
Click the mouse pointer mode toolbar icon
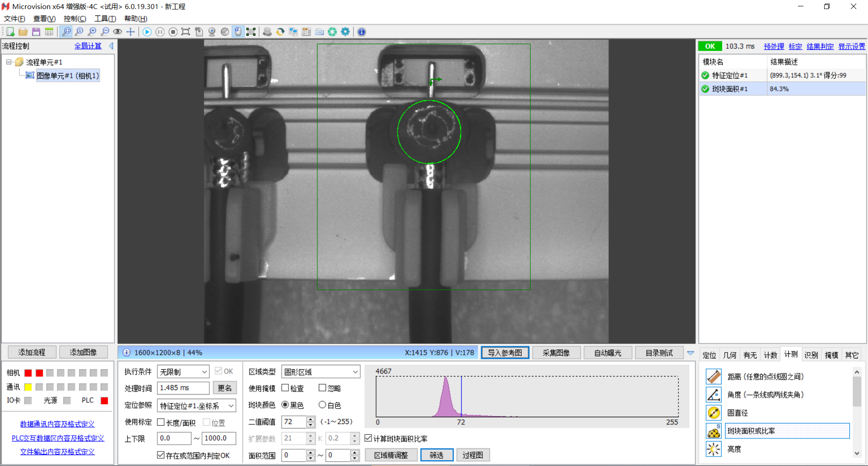(238, 32)
